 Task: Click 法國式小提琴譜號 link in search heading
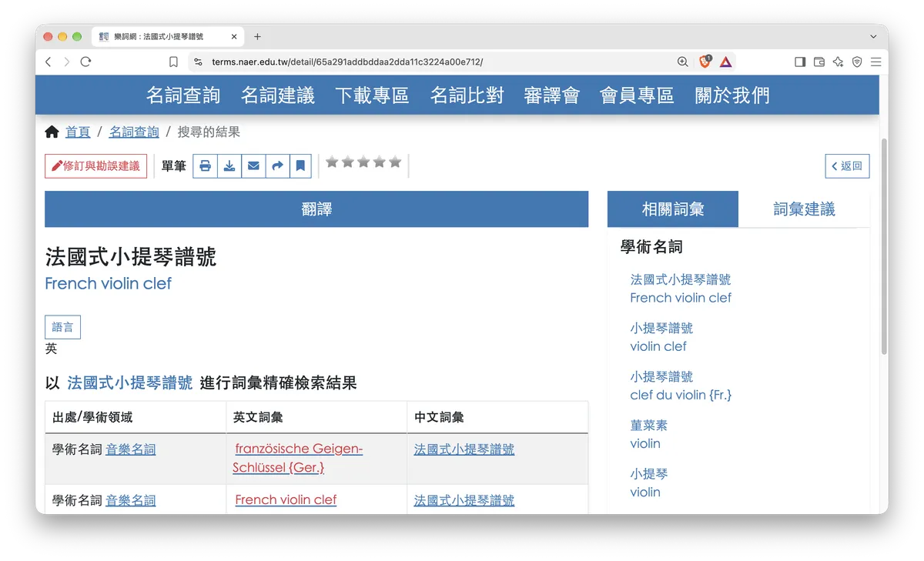(x=130, y=382)
